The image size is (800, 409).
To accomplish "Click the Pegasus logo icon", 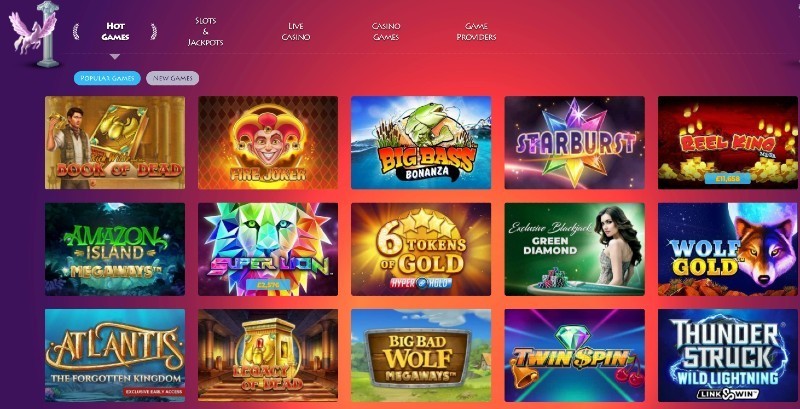I will coord(33,35).
